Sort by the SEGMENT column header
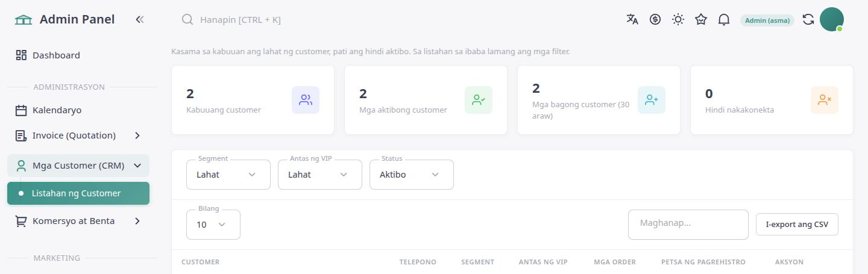Viewport: 868px width, 274px height. [477, 262]
